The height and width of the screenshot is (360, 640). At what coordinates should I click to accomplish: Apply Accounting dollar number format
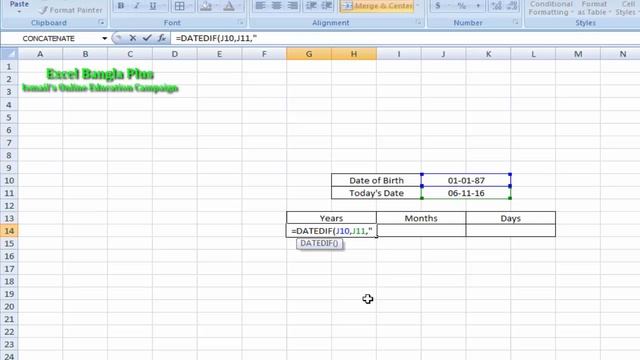point(438,6)
